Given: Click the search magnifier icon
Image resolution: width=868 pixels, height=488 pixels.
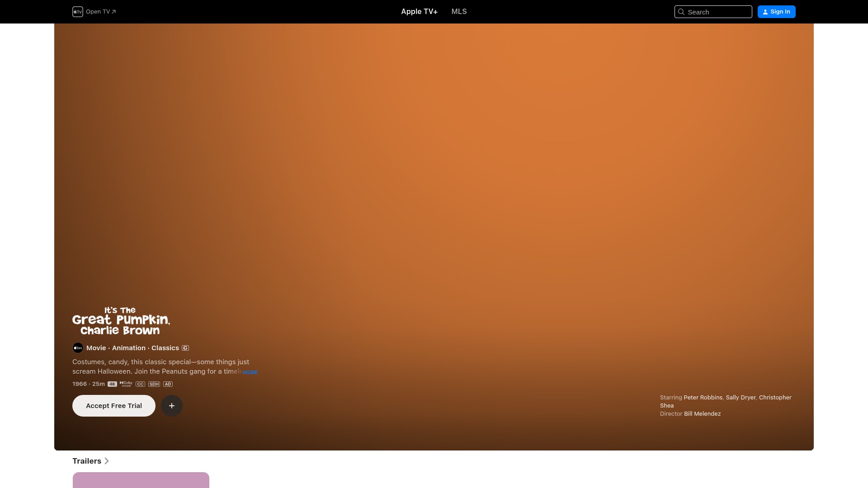Looking at the screenshot, I should tap(681, 12).
